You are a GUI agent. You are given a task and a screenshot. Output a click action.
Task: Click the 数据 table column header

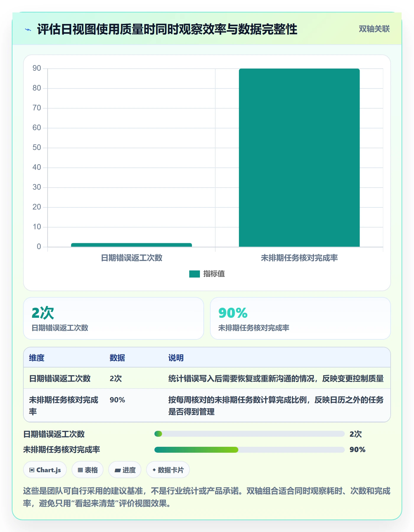(x=117, y=358)
